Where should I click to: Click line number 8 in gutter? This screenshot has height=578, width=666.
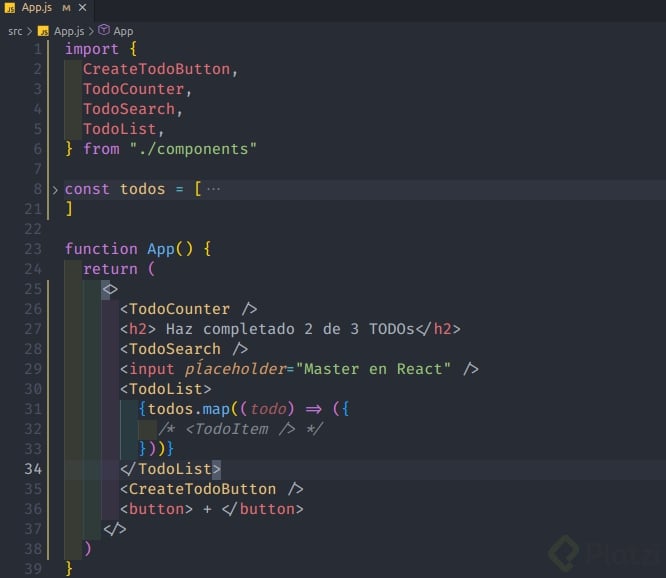pyautogui.click(x=37, y=189)
